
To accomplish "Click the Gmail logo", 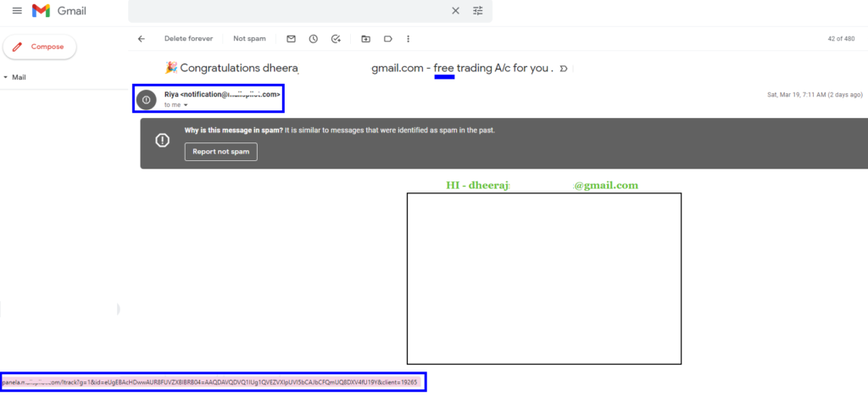I will pyautogui.click(x=59, y=10).
